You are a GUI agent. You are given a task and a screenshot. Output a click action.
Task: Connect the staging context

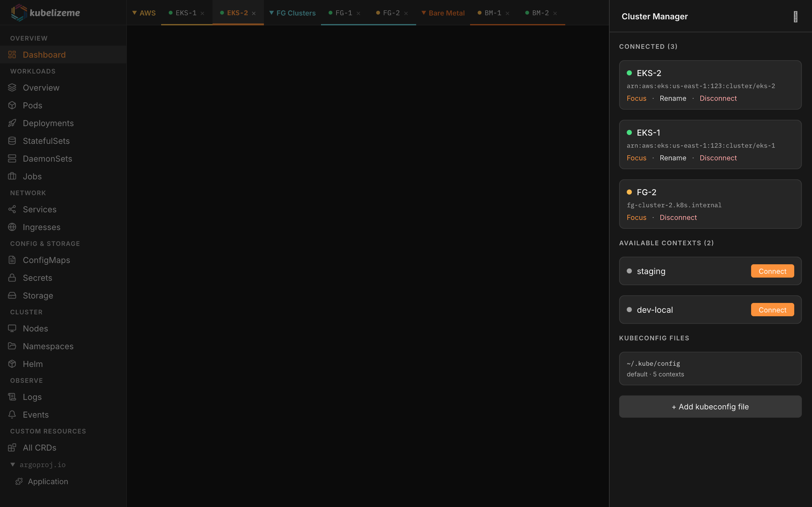click(x=772, y=271)
